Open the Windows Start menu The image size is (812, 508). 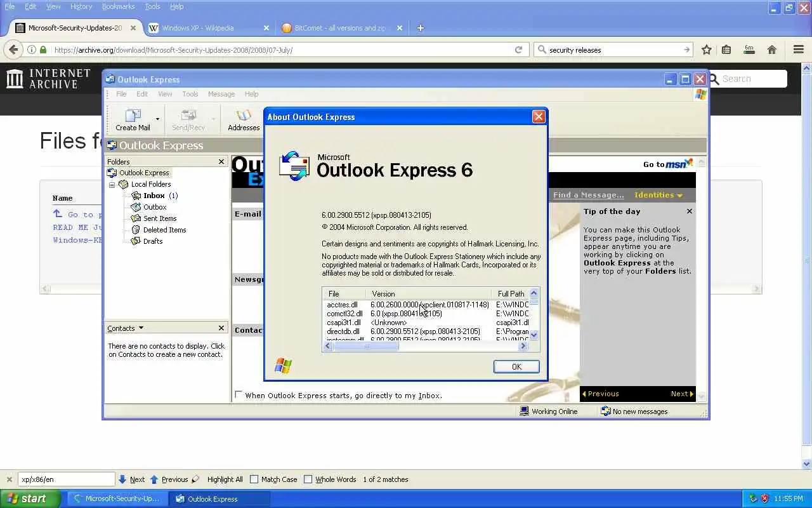30,498
